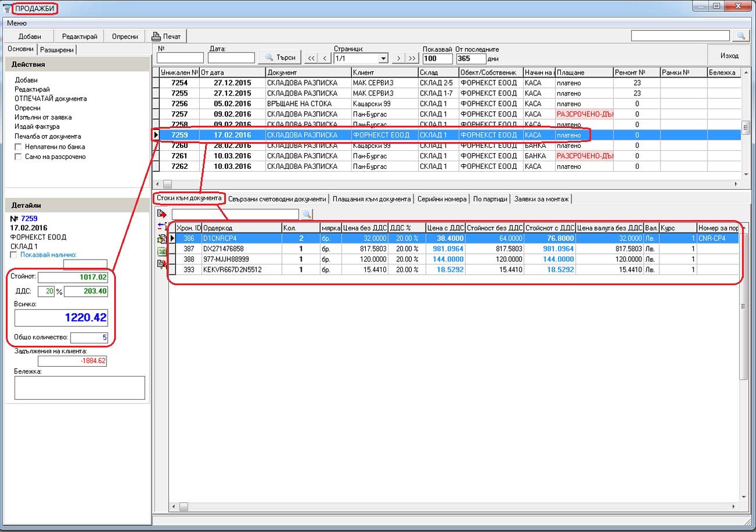Select document row 7262
The image size is (756, 532).
(x=446, y=166)
